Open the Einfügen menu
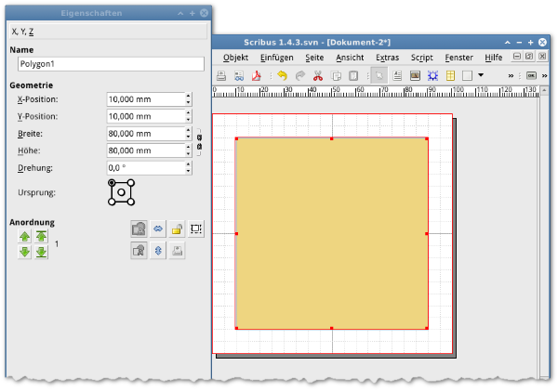558x392 pixels. [x=276, y=57]
